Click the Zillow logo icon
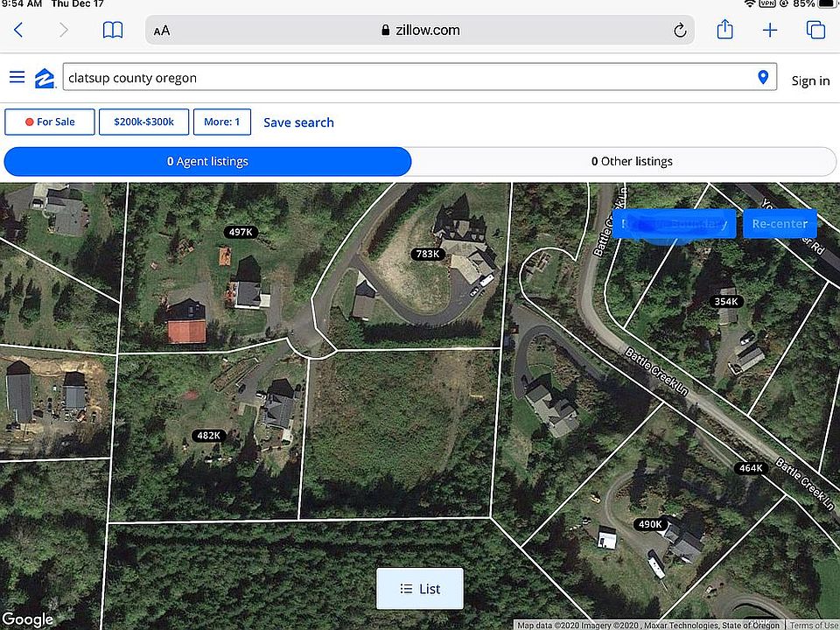The width and height of the screenshot is (840, 630). (45, 78)
